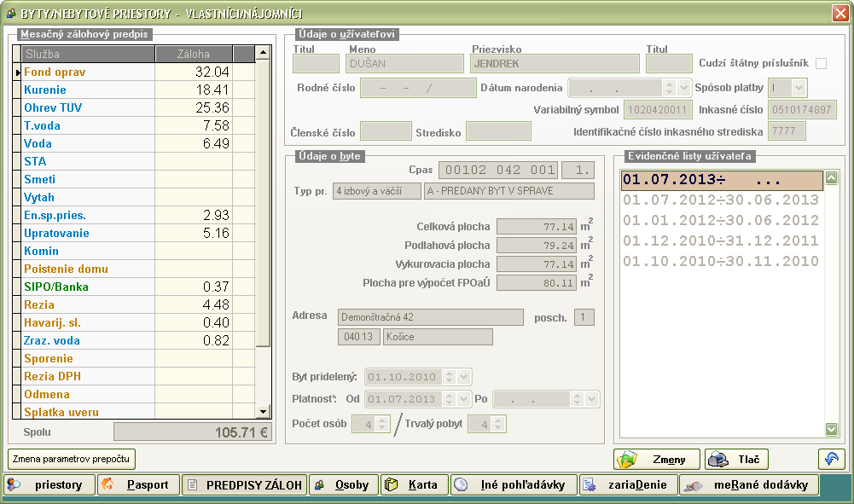Select evidenčný list 01.07.2013
854x504 pixels.
[x=722, y=180]
